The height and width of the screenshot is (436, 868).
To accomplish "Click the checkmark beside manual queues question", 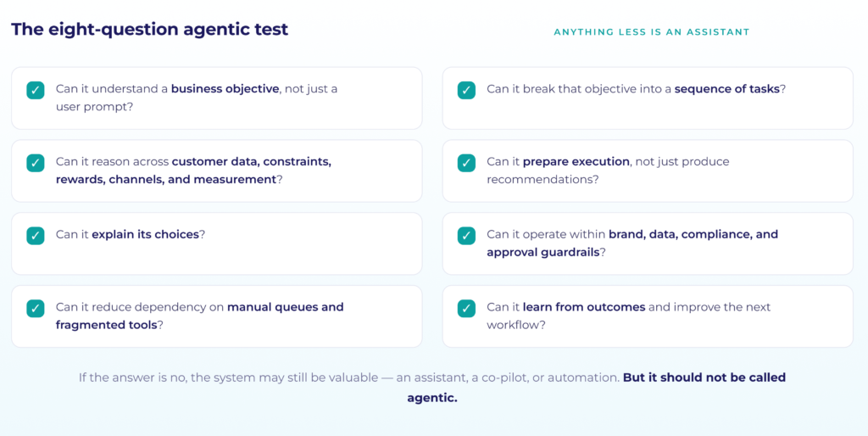I will (36, 308).
